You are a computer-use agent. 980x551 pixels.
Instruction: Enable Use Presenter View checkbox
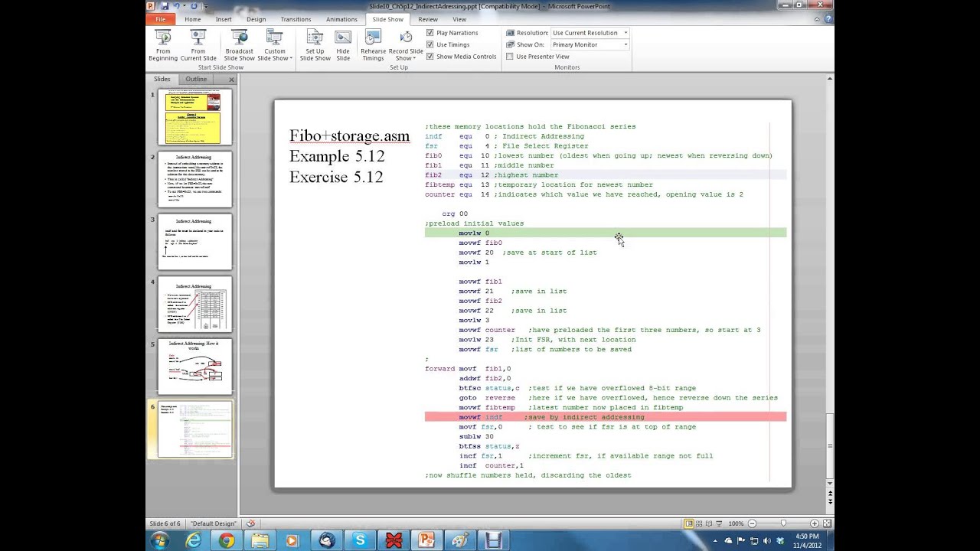(510, 57)
